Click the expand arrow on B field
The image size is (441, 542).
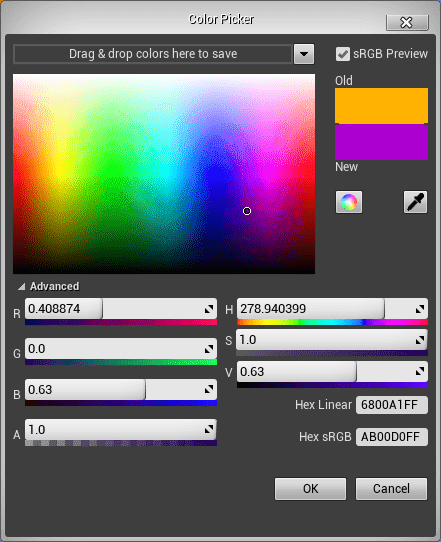click(209, 390)
